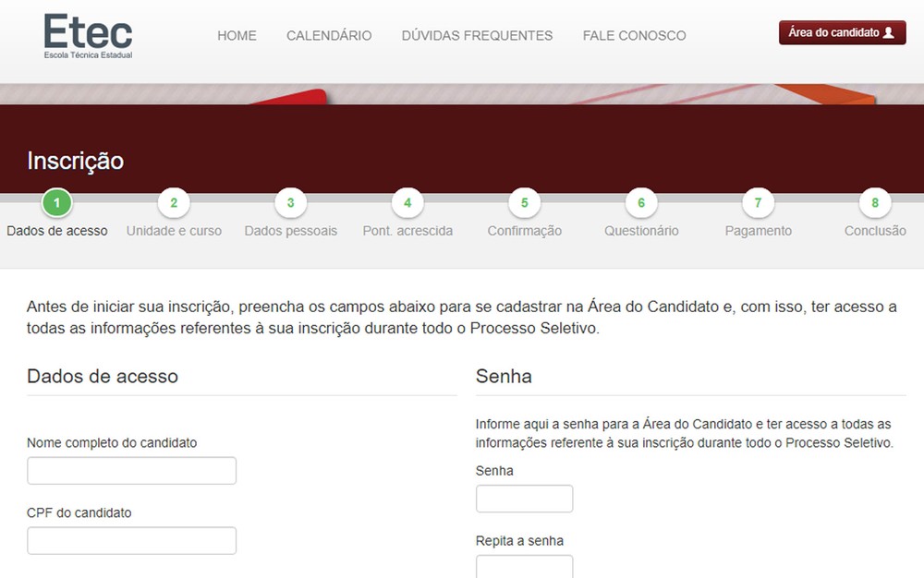Go to the HOME menu item
Viewport: 924px width, 578px height.
tap(237, 36)
